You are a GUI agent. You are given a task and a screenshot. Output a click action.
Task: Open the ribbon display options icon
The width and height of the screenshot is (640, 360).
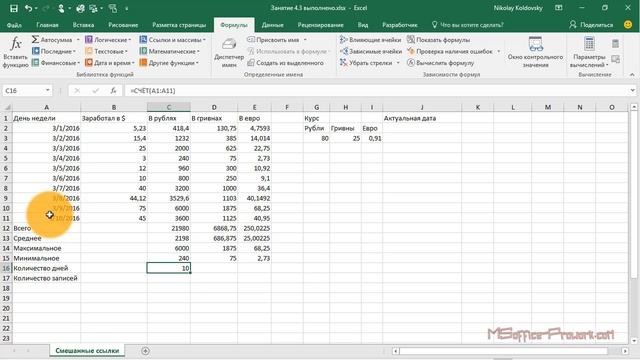coord(559,8)
